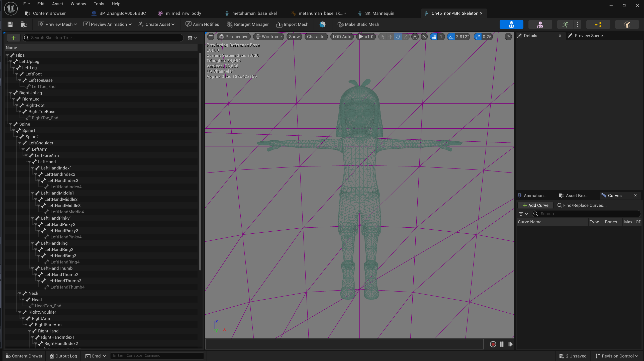The width and height of the screenshot is (644, 361).
Task: Open the Physics asset mode icon
Action: pos(627,24)
